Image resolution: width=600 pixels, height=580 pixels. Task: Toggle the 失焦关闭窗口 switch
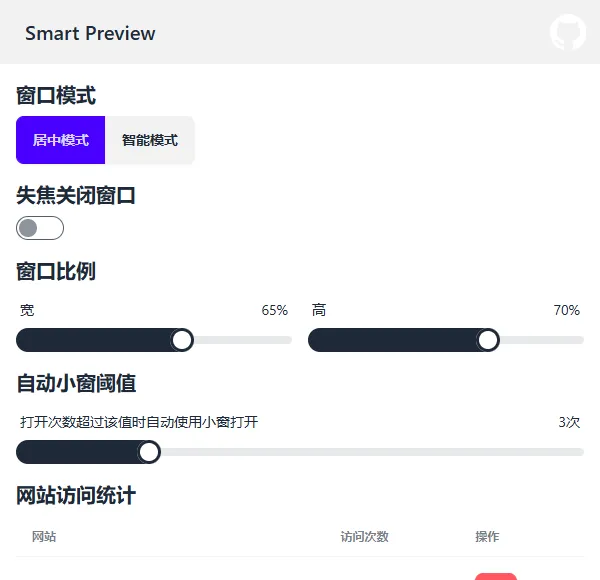pyautogui.click(x=40, y=228)
